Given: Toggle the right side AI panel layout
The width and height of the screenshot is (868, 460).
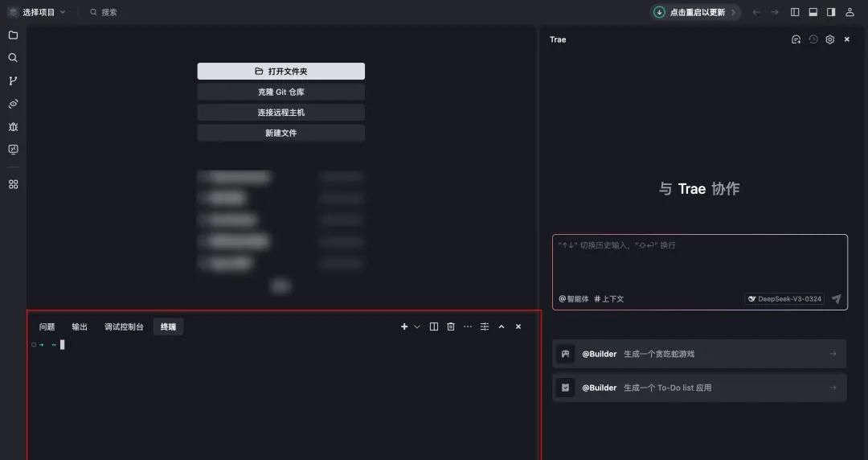Looking at the screenshot, I should (831, 12).
